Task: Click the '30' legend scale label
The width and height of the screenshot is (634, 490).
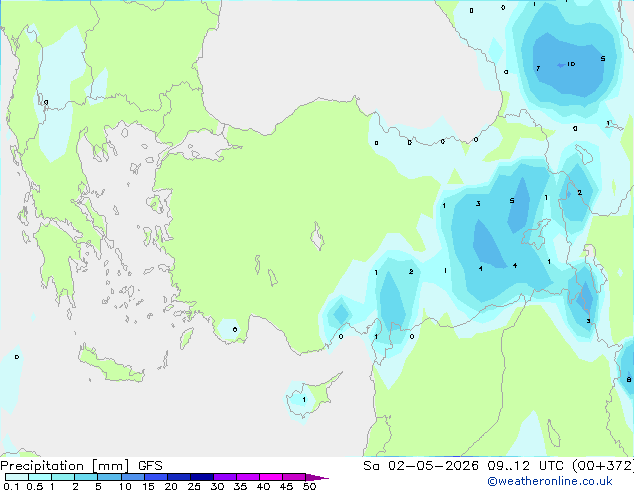Action: (217, 486)
